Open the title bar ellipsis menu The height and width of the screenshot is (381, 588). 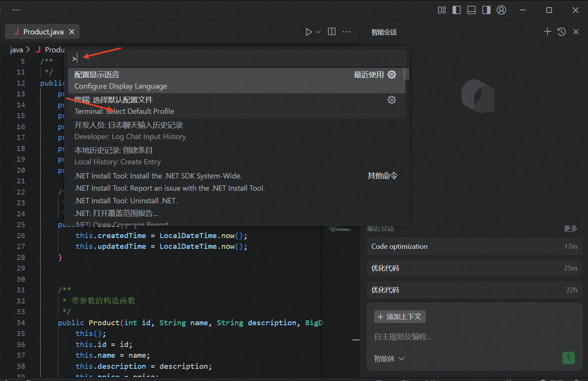pos(16,10)
